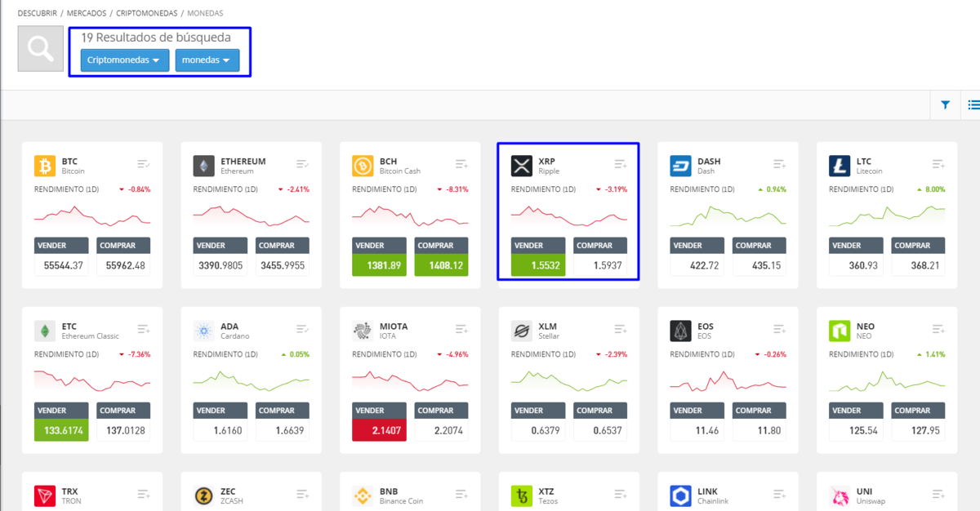The image size is (980, 511).
Task: Switch to list view icon
Action: point(973,104)
